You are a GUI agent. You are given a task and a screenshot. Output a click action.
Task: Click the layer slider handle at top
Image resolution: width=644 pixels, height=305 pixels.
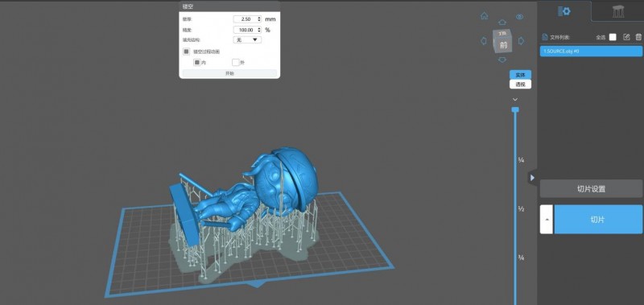515,109
